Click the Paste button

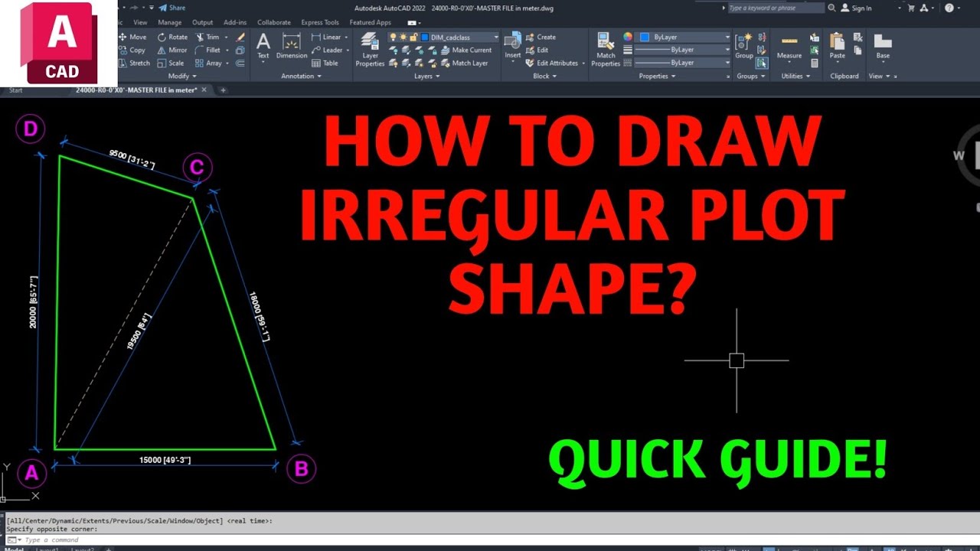point(838,46)
